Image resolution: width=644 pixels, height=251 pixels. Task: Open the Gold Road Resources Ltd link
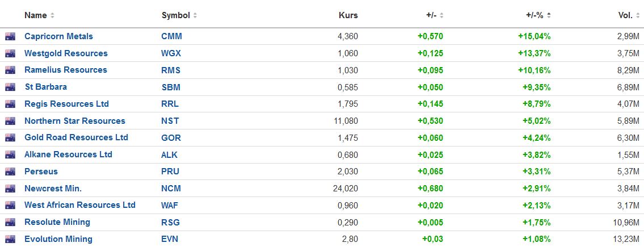(x=76, y=137)
